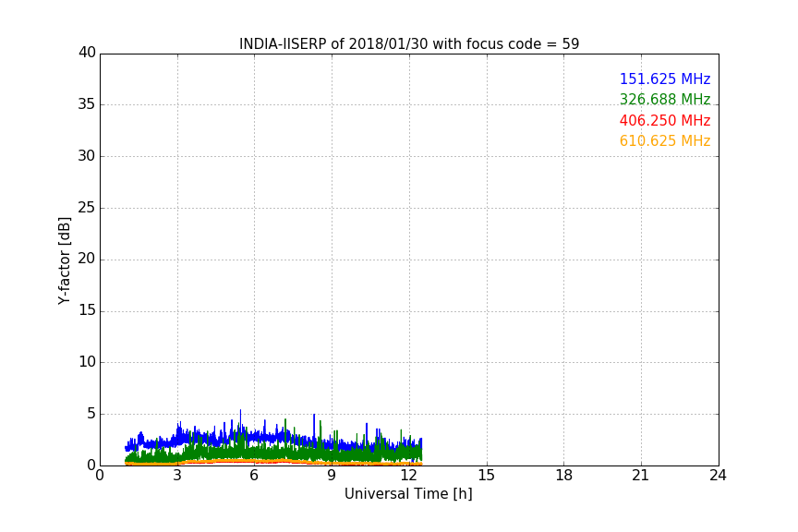Click the 406.250 MHz legend label
Screen dimensions: 798x532
click(x=665, y=120)
